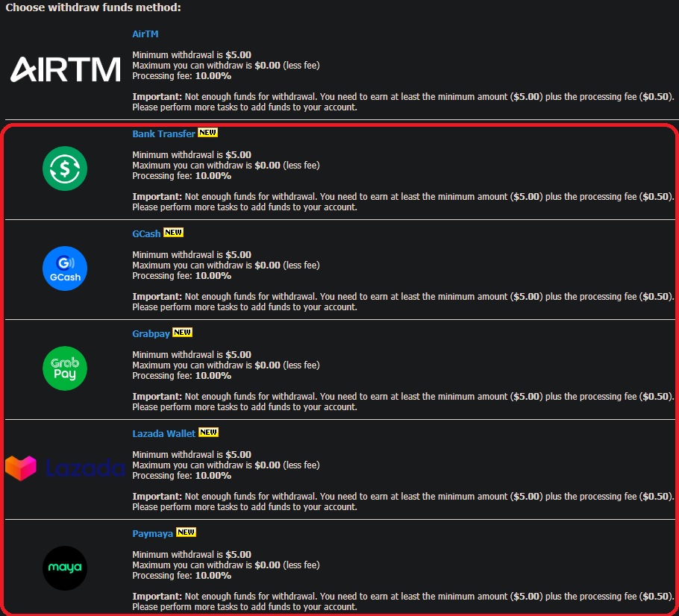This screenshot has width=679, height=616.
Task: Click Paymaya 'Minimum withdrawal is $5.00' line
Action: 192,555
